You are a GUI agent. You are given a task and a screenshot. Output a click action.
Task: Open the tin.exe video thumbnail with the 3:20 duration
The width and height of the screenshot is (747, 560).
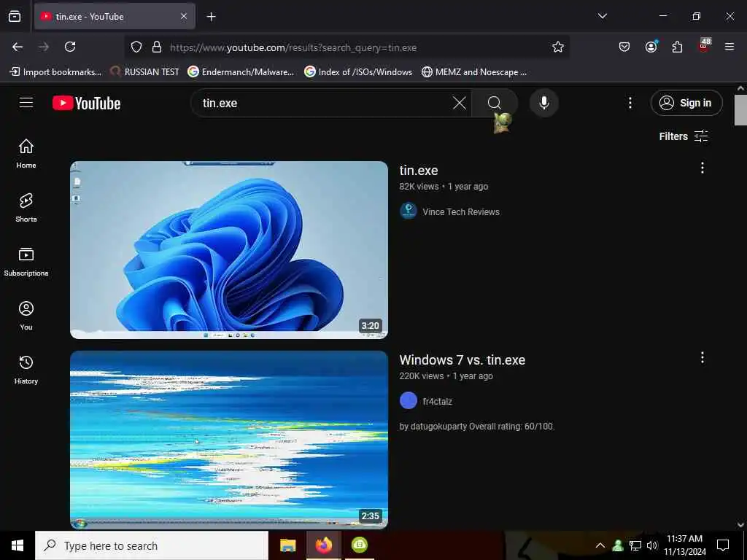click(x=228, y=250)
